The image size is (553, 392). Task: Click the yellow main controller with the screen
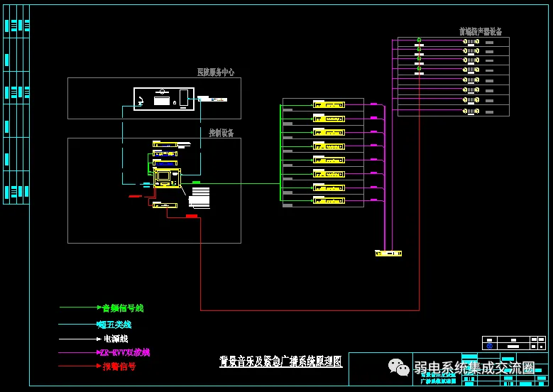click(x=168, y=178)
